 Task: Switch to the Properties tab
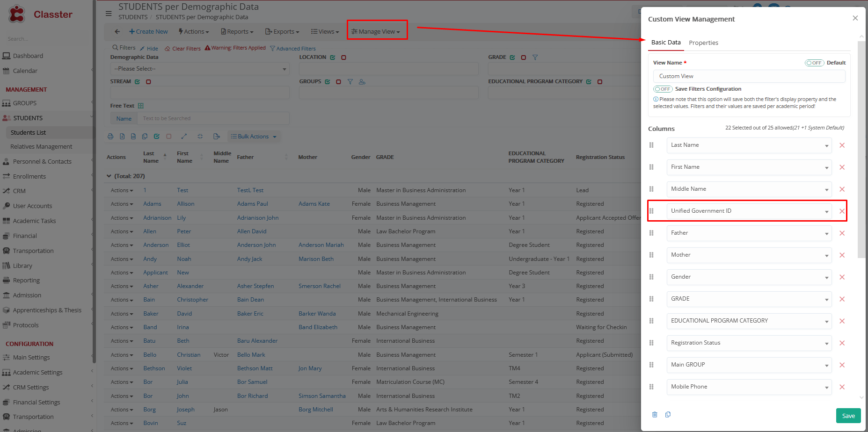pos(703,43)
